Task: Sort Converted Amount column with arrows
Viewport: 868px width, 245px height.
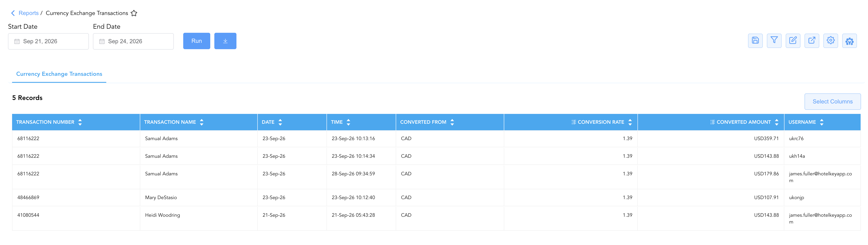Action: (777, 122)
